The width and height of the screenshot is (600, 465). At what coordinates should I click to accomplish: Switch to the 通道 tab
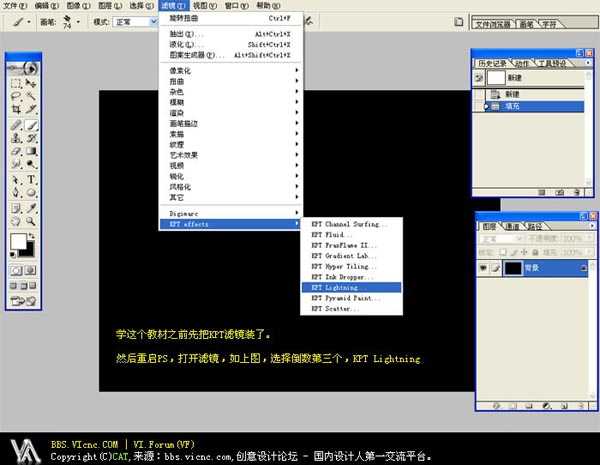[512, 226]
